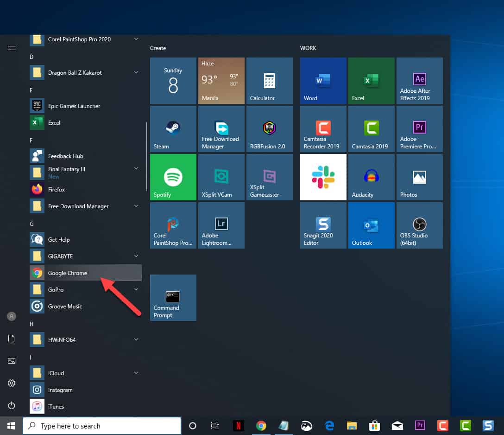Launch RGBFusion 2.0 tile
Image resolution: width=504 pixels, height=435 pixels.
tap(269, 129)
